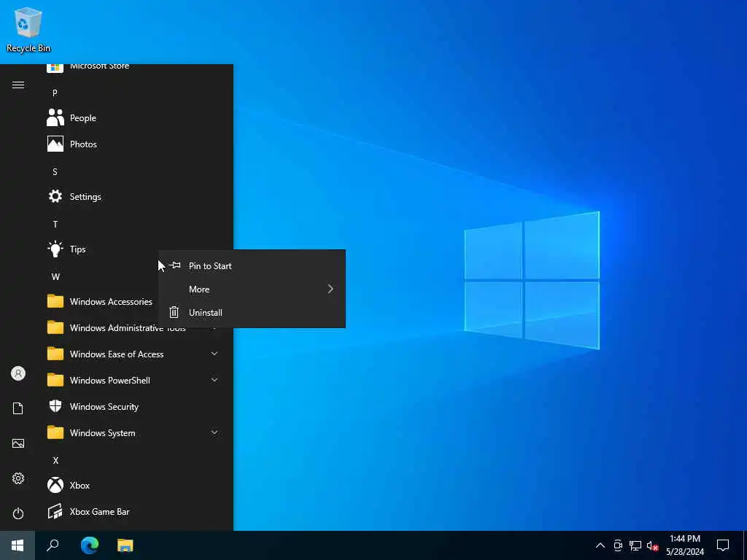747x560 pixels.
Task: Click the pin icon beside Pin to Start
Action: click(x=175, y=265)
